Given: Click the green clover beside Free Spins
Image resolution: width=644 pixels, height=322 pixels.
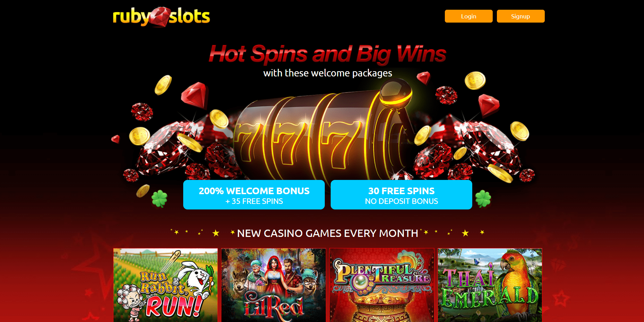Looking at the screenshot, I should [483, 199].
